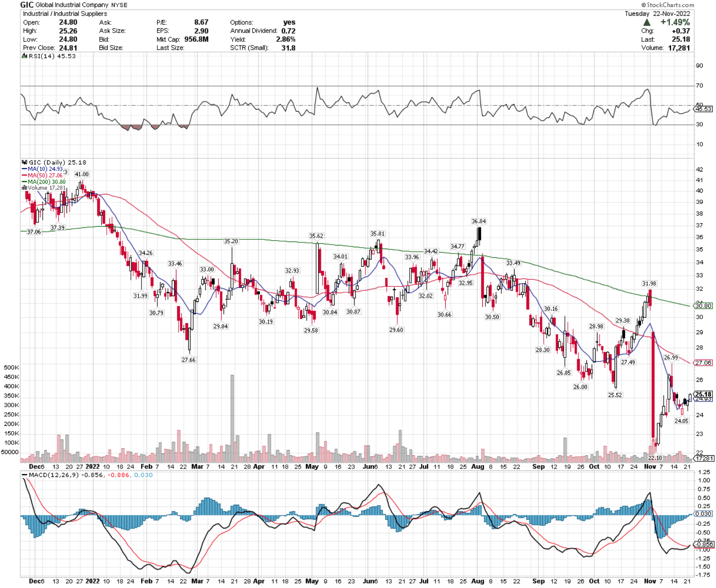716x588 pixels.
Task: Click the 35.62 May price label
Action: pyautogui.click(x=316, y=236)
